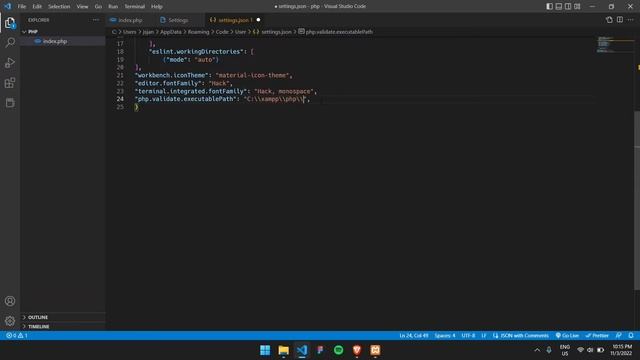Open the Search view in activity bar
This screenshot has height=360, width=640.
click(10, 42)
